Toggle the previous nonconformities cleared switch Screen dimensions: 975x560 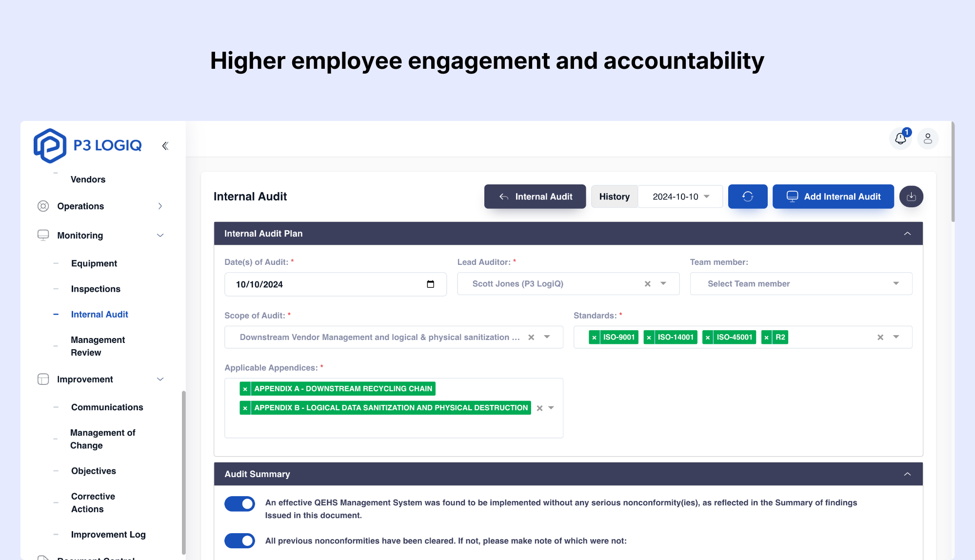pyautogui.click(x=239, y=540)
